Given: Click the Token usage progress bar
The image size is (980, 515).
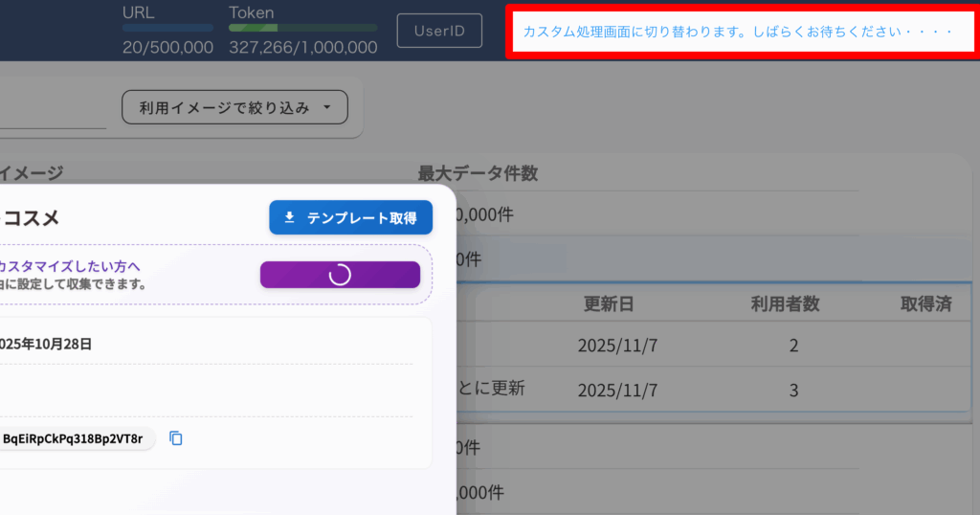Looking at the screenshot, I should pos(302,29).
